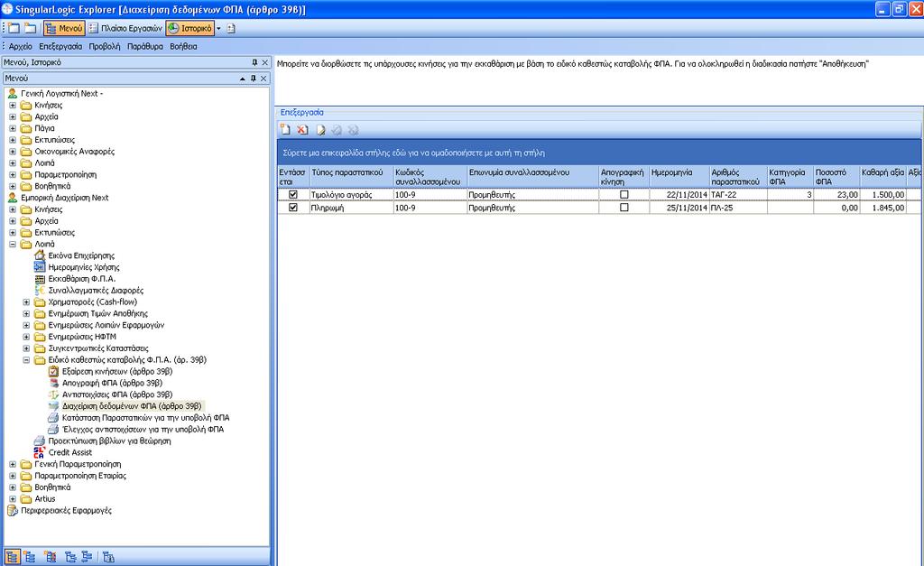Open Αντιστοιχίσεις ΦΠΑ (άρθρο 39β)
The width and height of the screenshot is (924, 566).
click(x=117, y=394)
